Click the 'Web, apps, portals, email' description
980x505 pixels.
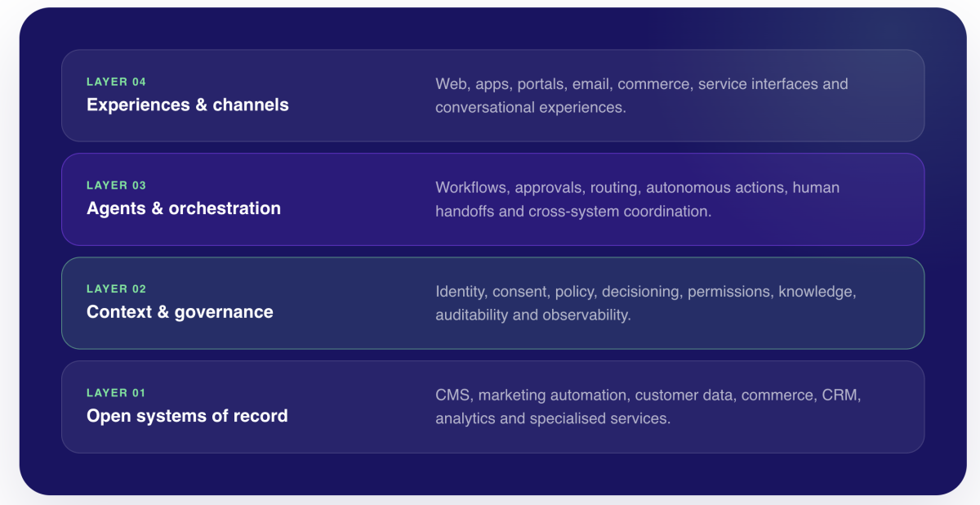coord(642,96)
